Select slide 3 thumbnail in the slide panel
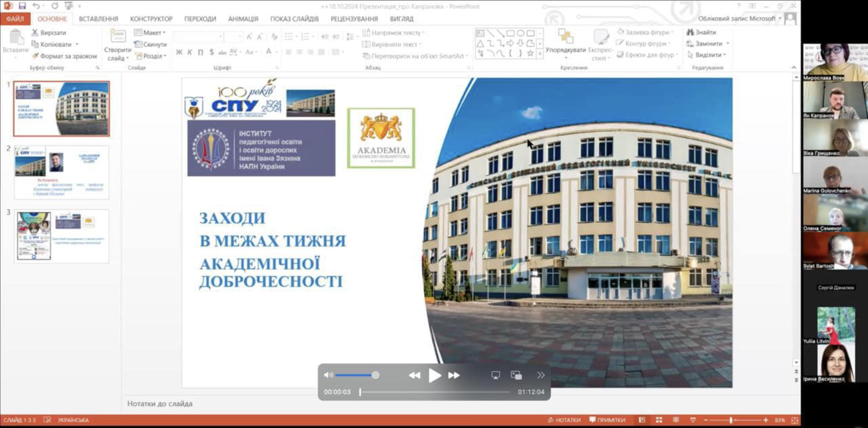Screen dimensions: 868x428 tap(62, 236)
